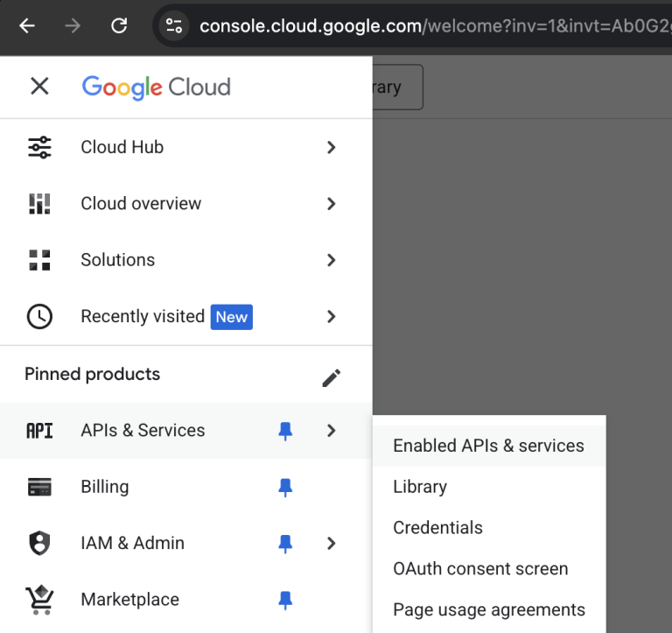Click the Solutions grid icon
The height and width of the screenshot is (633, 672).
click(x=39, y=260)
